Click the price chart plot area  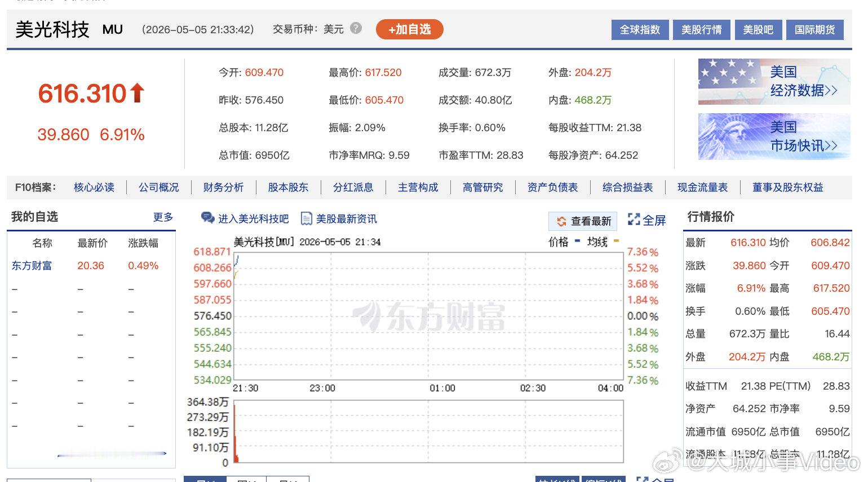click(428, 316)
